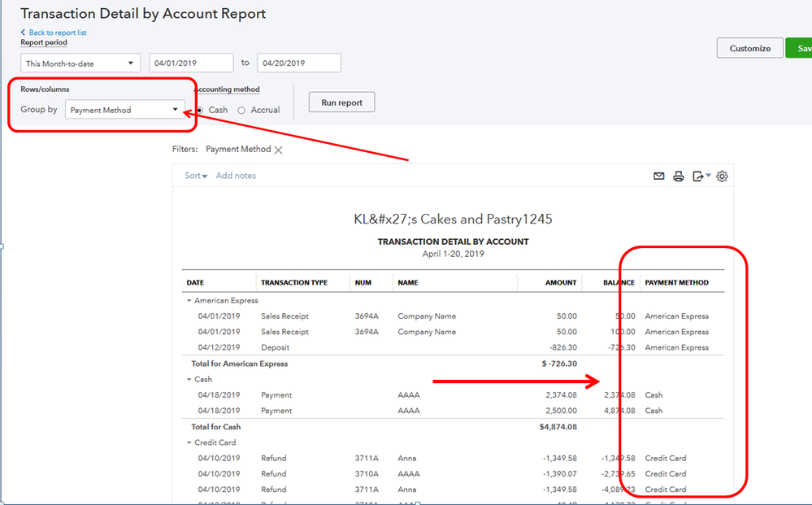Click Add notes link

(x=236, y=176)
